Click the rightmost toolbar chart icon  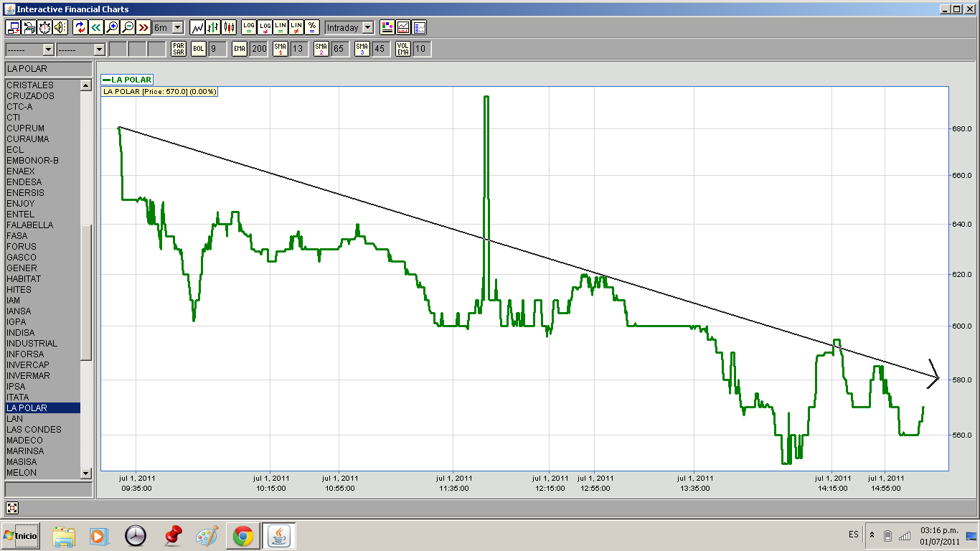(x=420, y=27)
